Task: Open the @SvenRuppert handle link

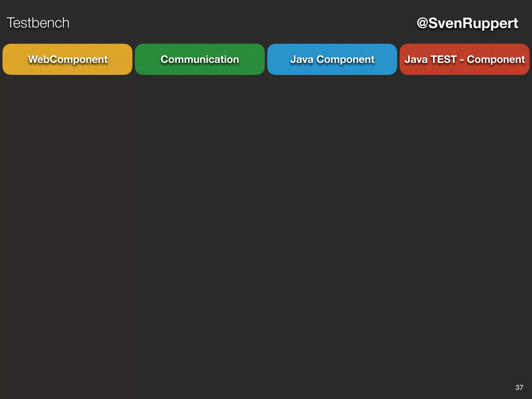Action: tap(467, 23)
